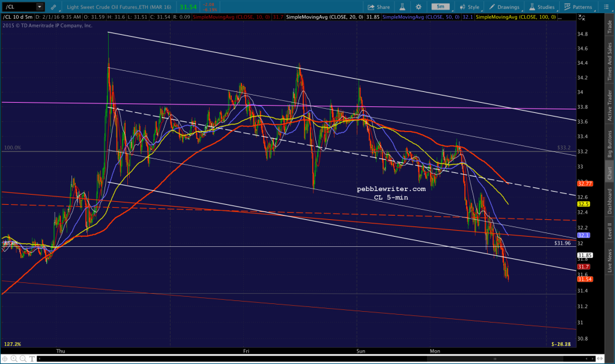This screenshot has height=364, width=615.
Task: Click the $33.2 level label
Action: (563, 148)
